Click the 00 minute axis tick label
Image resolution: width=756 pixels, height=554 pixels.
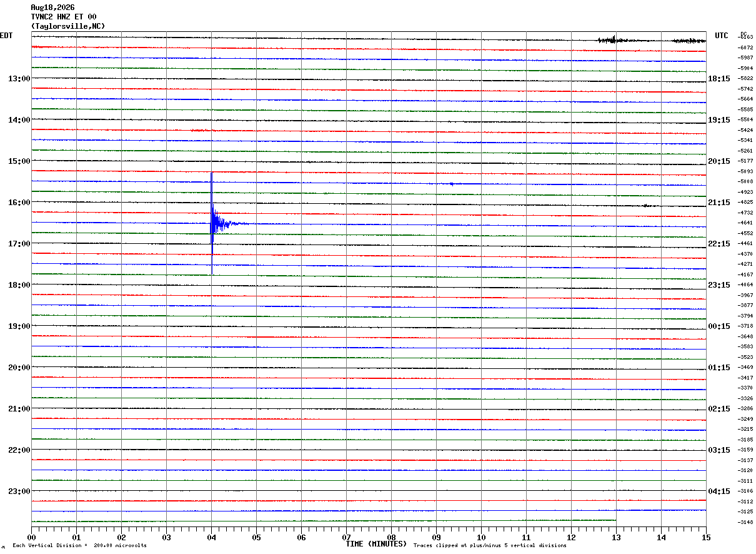31,537
